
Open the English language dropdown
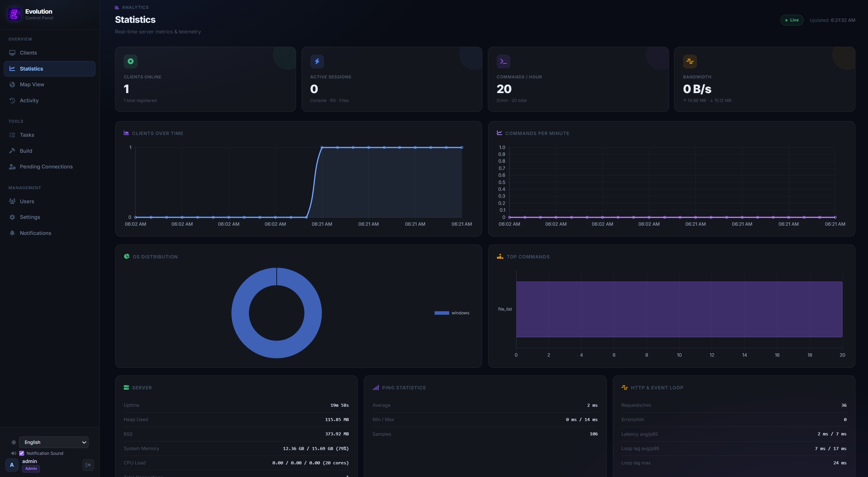pos(54,442)
